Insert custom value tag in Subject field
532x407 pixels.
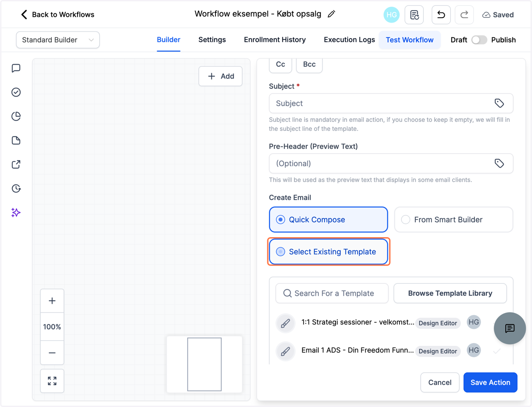click(x=499, y=103)
